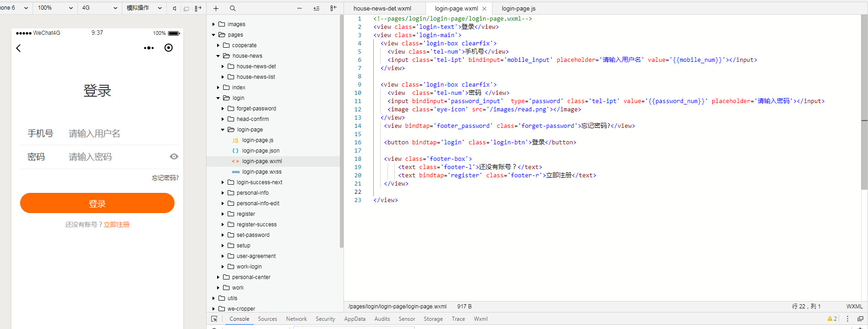
Task: Open the Network devtools tab
Action: (x=296, y=319)
